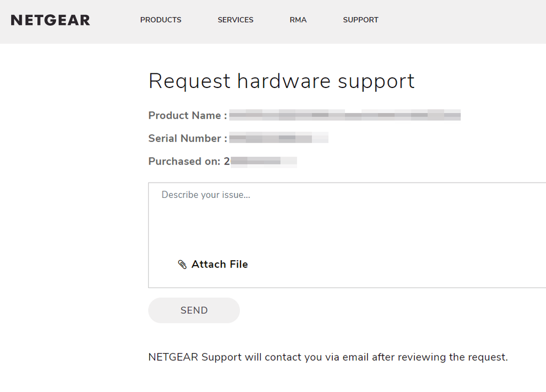Open the SERVICES menu
Screen dimensions: 546x392
pos(236,20)
